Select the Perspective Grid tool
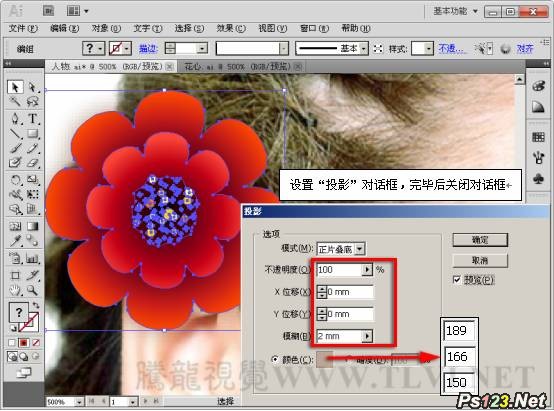 (x=32, y=209)
